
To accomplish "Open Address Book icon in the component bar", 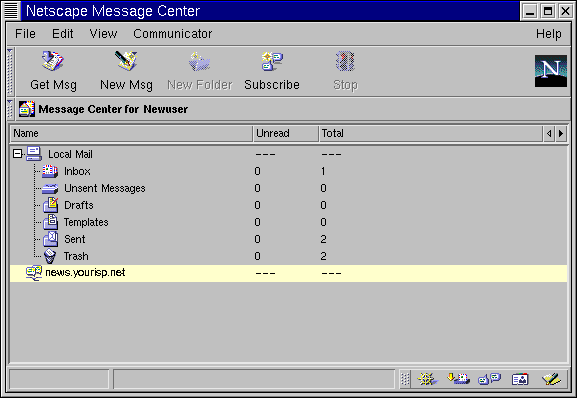I will [520, 379].
